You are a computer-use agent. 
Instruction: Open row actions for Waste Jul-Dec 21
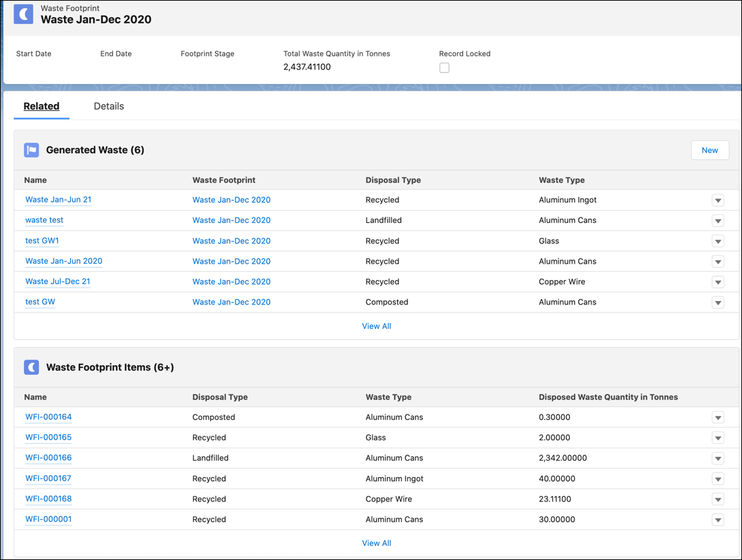point(718,282)
